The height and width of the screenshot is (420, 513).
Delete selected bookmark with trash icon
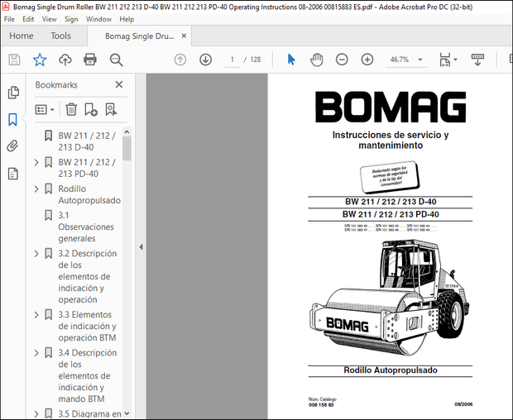71,109
